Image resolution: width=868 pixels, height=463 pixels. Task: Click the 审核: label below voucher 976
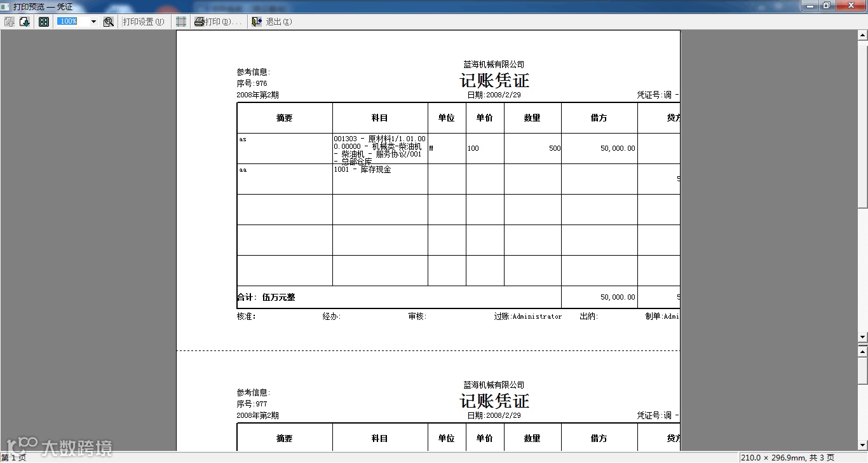[417, 316]
